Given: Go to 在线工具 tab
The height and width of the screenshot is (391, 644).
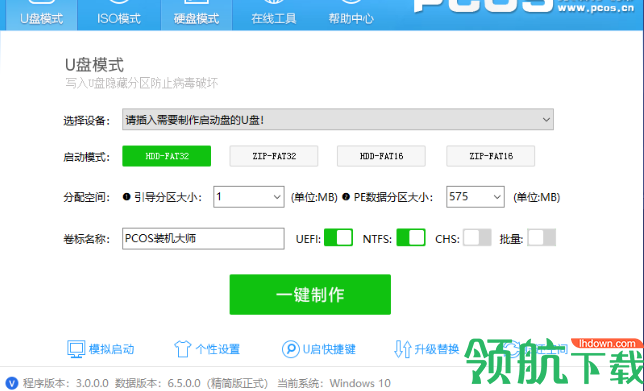Looking at the screenshot, I should [274, 15].
